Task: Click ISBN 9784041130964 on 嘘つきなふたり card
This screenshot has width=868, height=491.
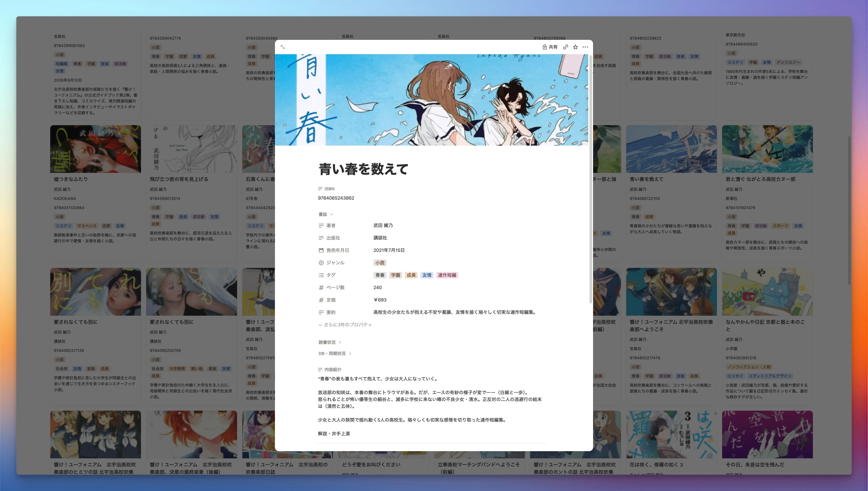Action: 69,208
